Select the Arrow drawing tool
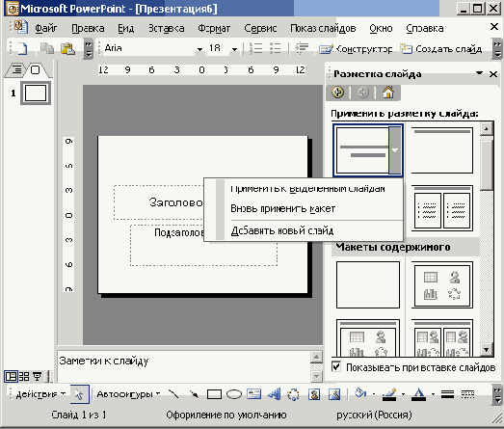The height and width of the screenshot is (429, 504). click(x=194, y=394)
